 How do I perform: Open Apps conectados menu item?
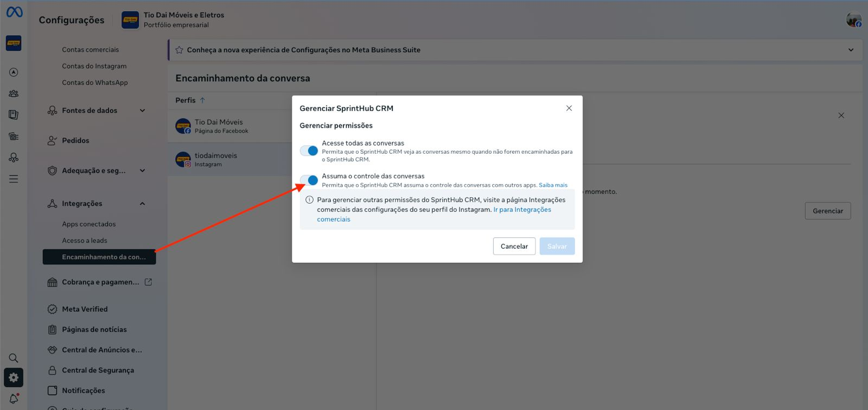(x=88, y=224)
